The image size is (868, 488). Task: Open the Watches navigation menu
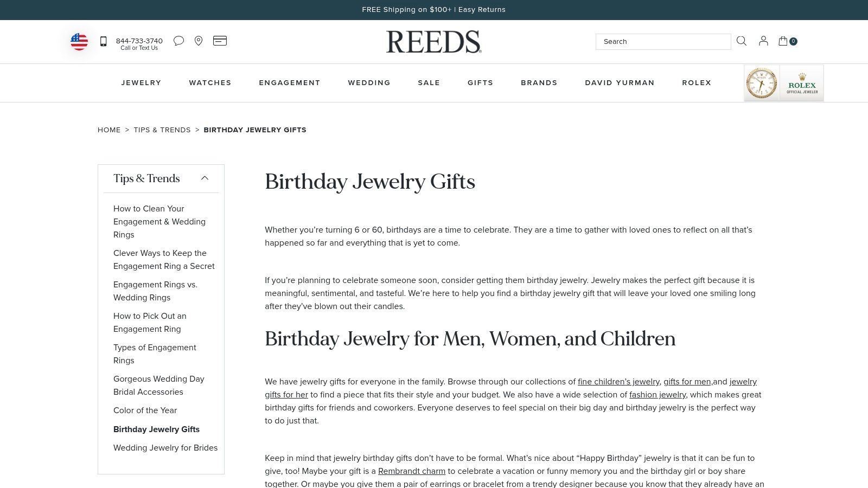pos(210,83)
